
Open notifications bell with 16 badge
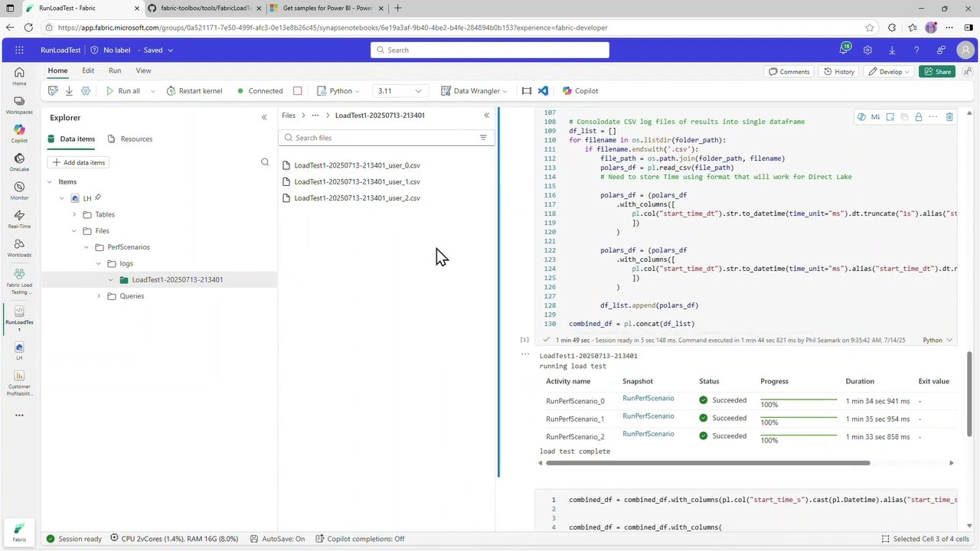[x=844, y=50]
